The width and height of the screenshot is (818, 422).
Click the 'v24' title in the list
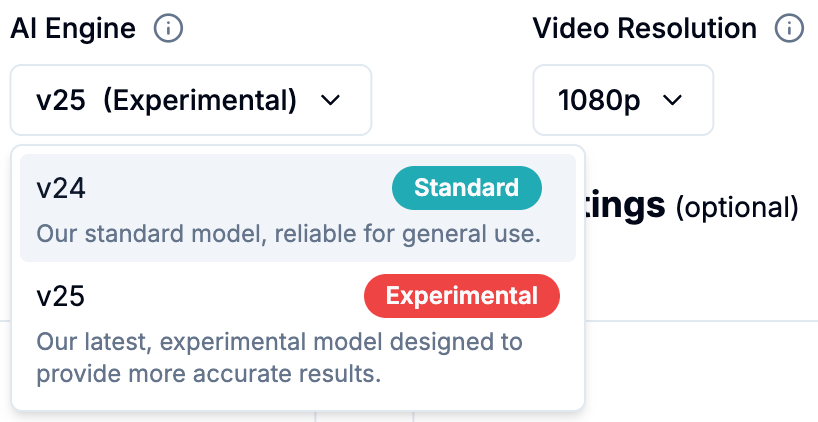click(x=60, y=188)
